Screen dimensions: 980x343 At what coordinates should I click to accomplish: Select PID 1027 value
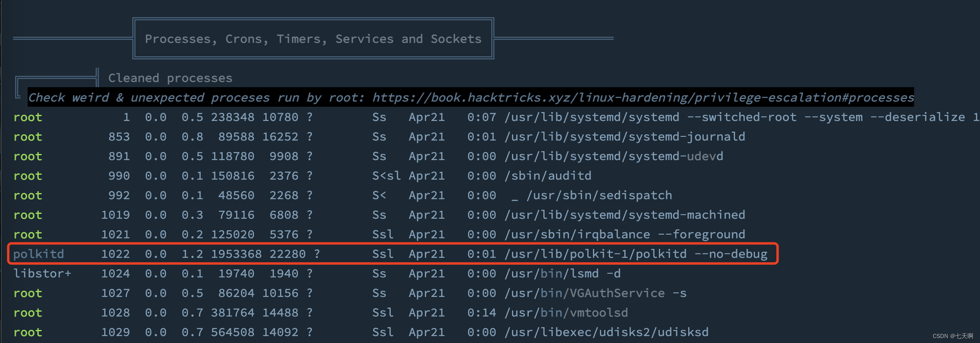pos(116,293)
